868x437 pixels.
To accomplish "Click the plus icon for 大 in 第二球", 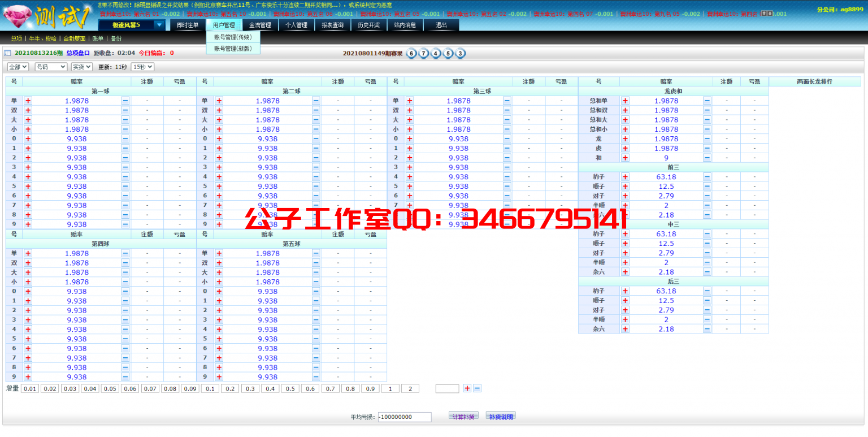I will click(219, 120).
